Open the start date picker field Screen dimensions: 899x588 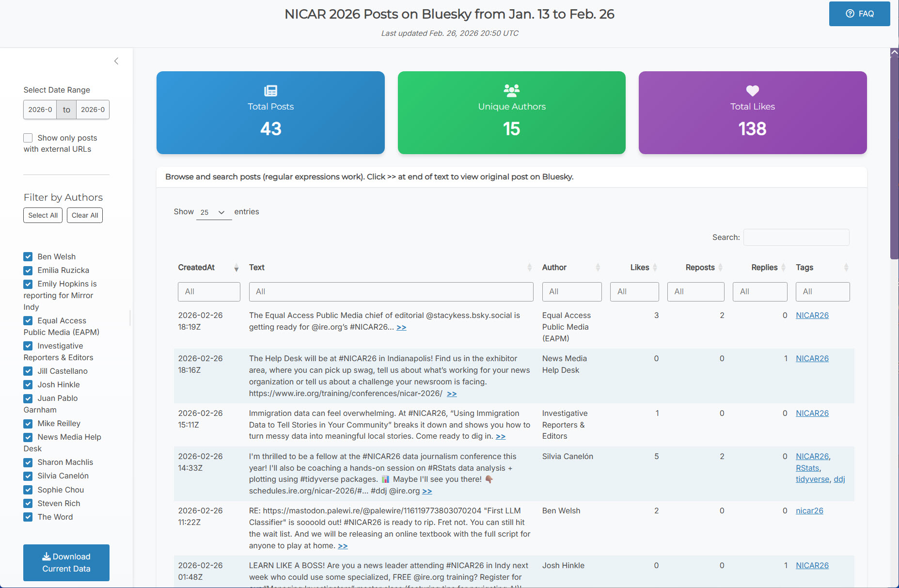40,110
